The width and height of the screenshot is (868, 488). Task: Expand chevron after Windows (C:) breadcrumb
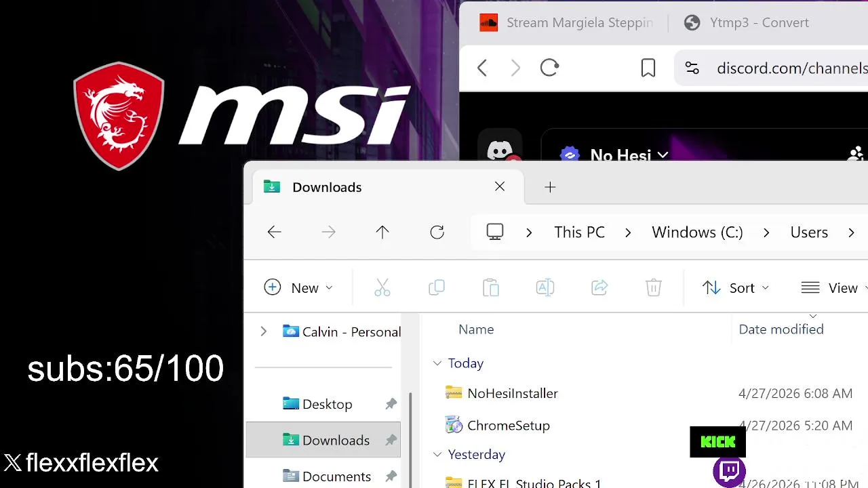click(766, 232)
